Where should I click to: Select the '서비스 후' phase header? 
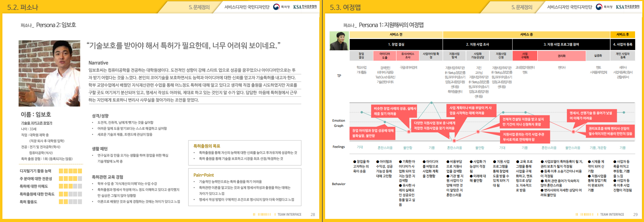pos(622,34)
